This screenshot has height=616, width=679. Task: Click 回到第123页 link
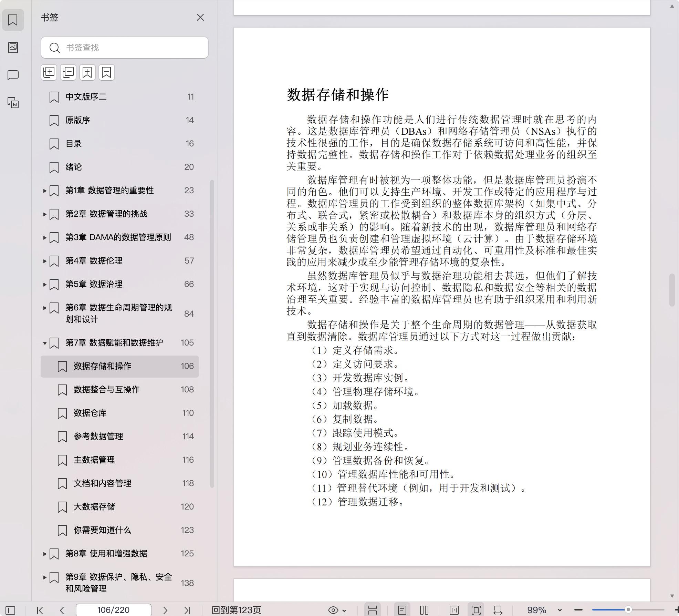click(x=236, y=610)
